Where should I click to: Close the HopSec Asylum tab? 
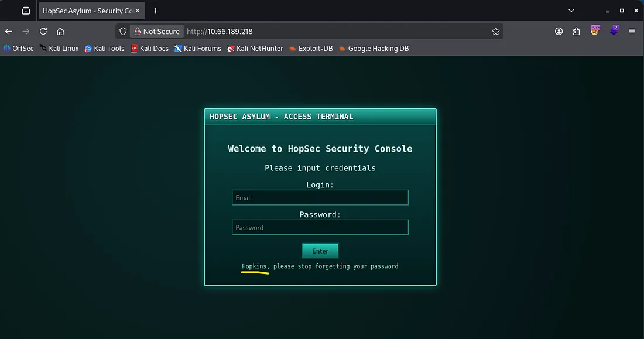(x=138, y=11)
